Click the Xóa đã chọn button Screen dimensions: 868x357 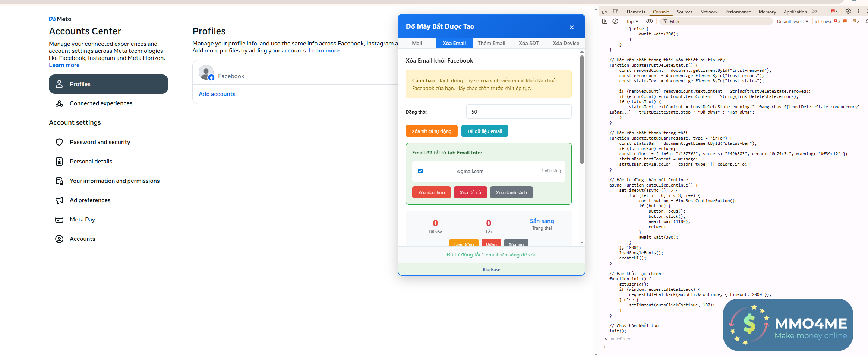[x=432, y=192]
